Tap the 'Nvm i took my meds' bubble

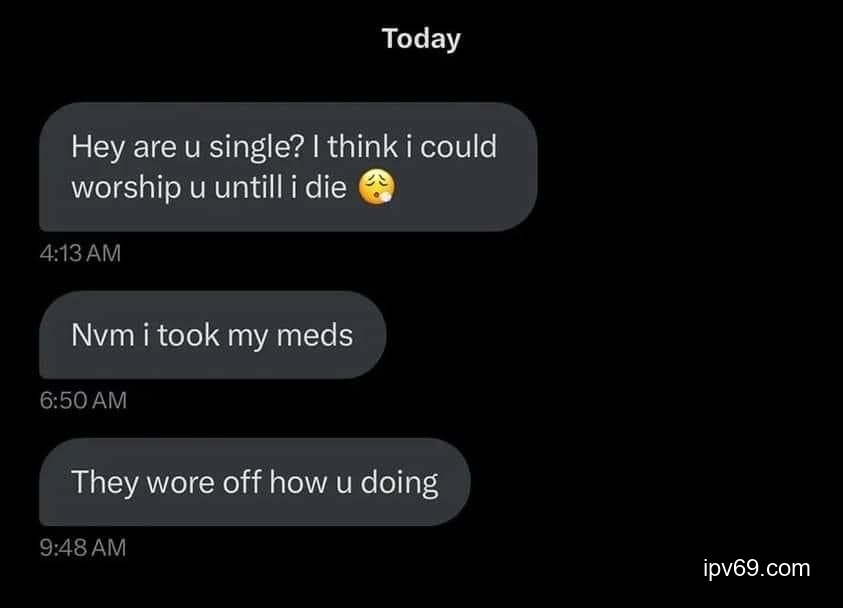click(212, 335)
